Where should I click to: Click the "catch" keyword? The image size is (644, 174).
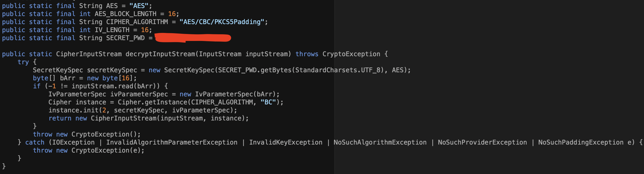pos(35,142)
